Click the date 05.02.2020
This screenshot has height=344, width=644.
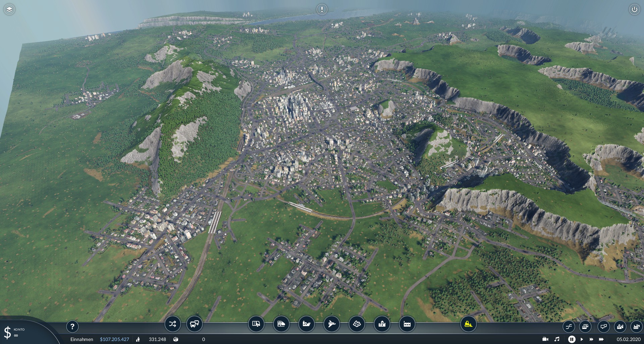click(629, 339)
